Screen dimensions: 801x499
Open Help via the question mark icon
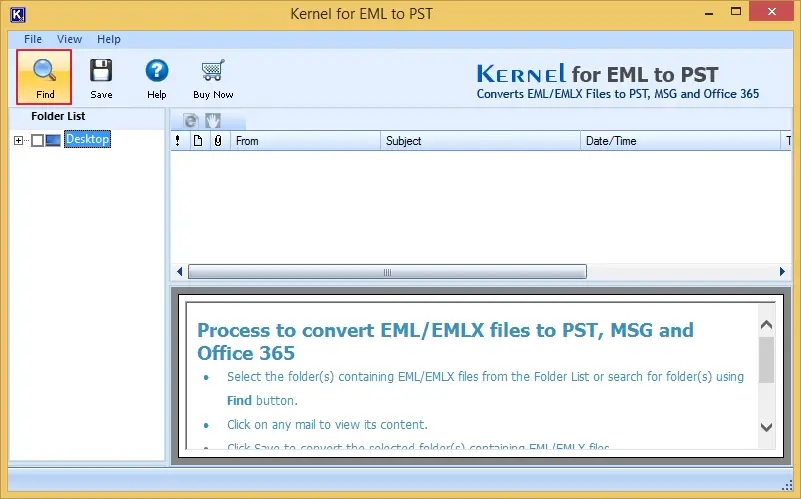[156, 70]
